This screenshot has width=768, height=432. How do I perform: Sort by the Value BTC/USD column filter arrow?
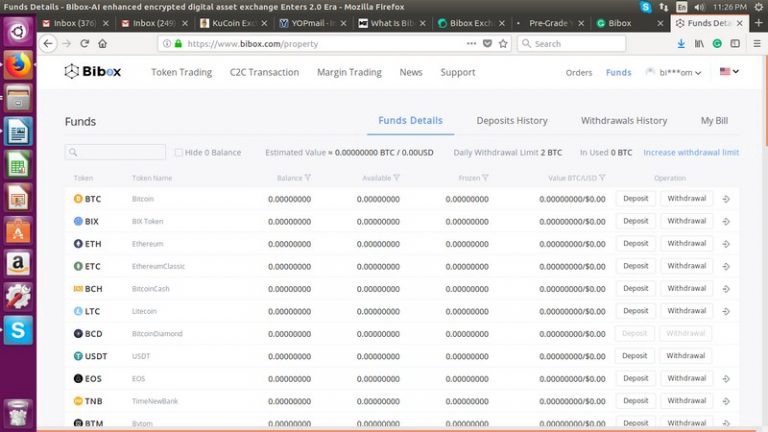click(602, 178)
